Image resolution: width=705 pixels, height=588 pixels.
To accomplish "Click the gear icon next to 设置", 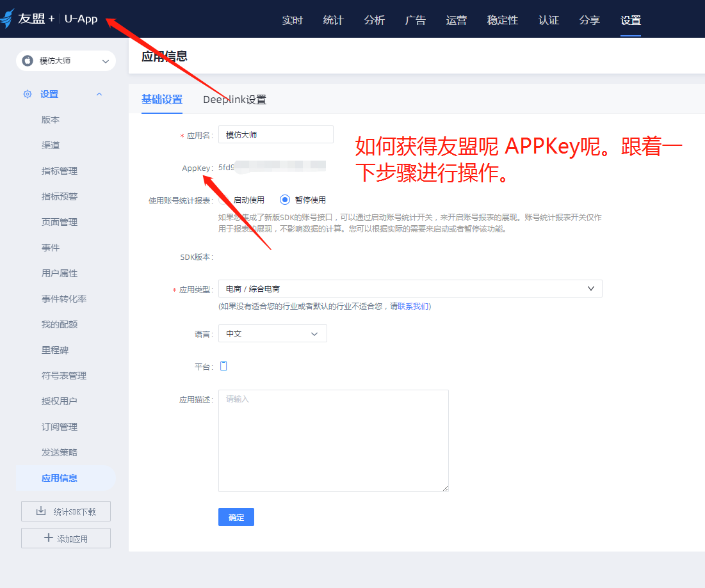I will [x=28, y=94].
